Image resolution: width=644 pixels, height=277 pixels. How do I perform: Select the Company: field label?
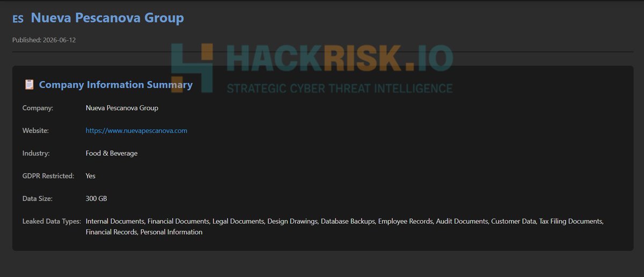[38, 108]
